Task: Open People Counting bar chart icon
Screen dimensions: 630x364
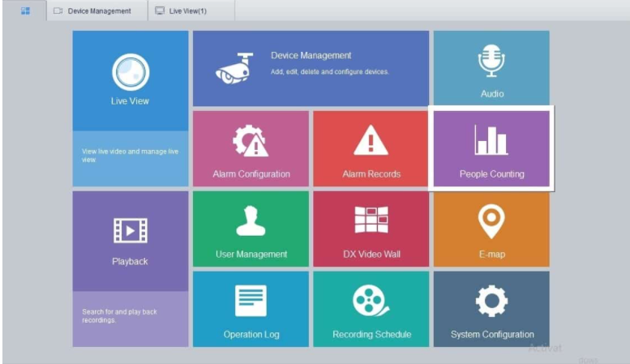Action: click(x=491, y=141)
